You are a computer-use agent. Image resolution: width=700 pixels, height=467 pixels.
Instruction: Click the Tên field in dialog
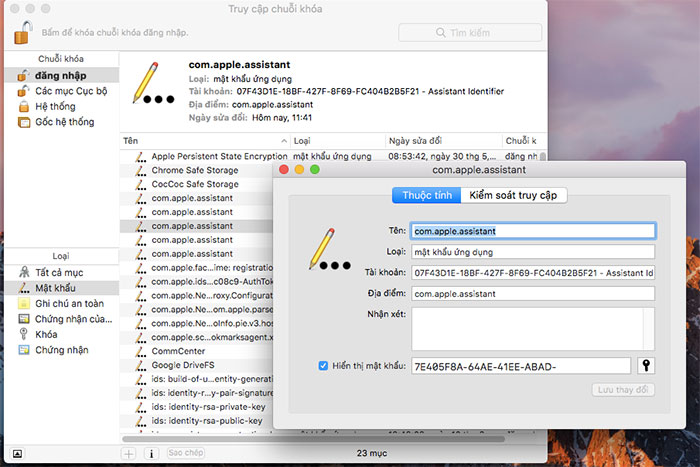[x=533, y=231]
